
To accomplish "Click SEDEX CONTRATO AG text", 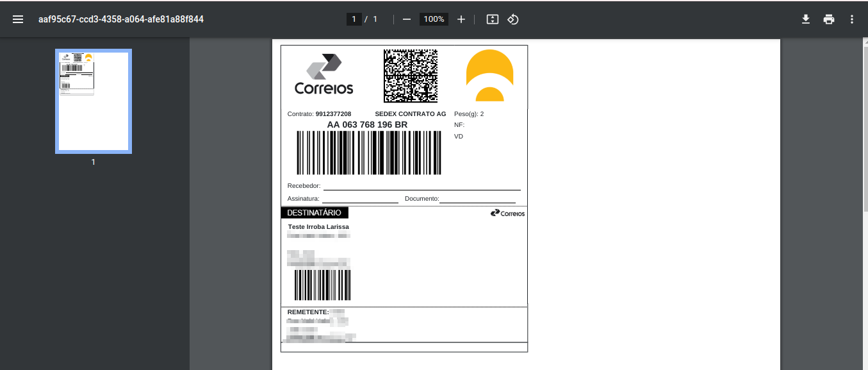I will tap(410, 114).
